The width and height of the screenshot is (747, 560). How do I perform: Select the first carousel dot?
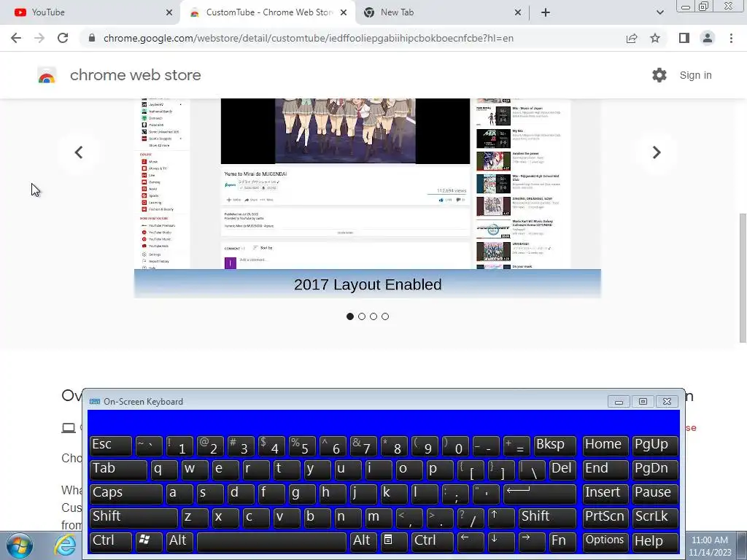pos(350,316)
